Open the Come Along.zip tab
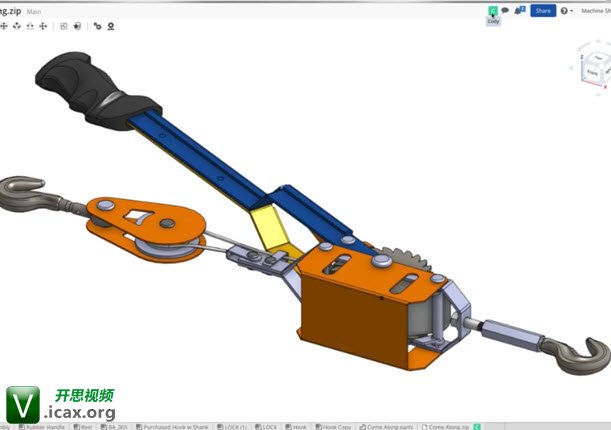Image resolution: width=611 pixels, height=430 pixels. (x=445, y=427)
